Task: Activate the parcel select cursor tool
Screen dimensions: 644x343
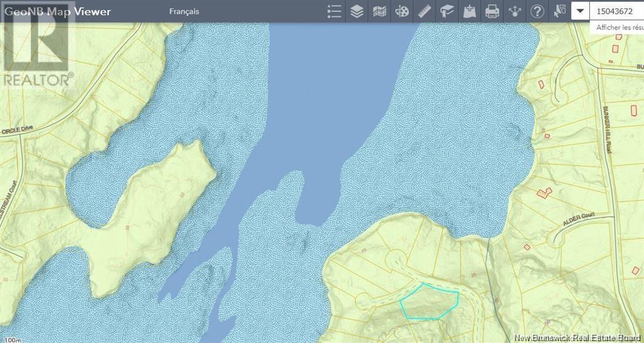Action: click(x=559, y=11)
